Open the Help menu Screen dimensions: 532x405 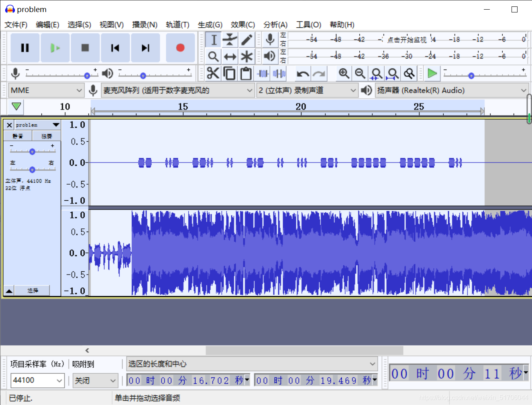click(342, 25)
